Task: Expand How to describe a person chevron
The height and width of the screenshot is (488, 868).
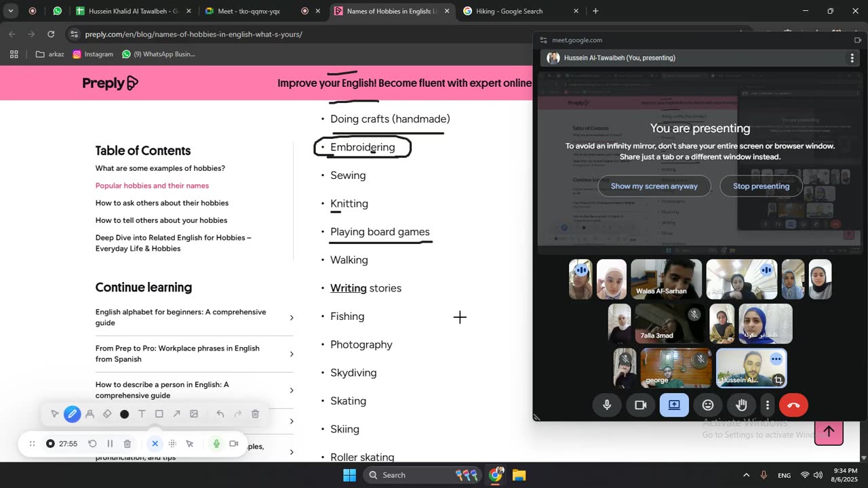Action: tap(292, 390)
